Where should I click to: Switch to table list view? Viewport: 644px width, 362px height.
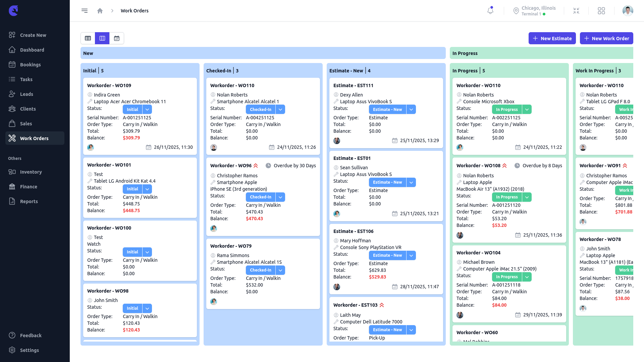coord(88,38)
